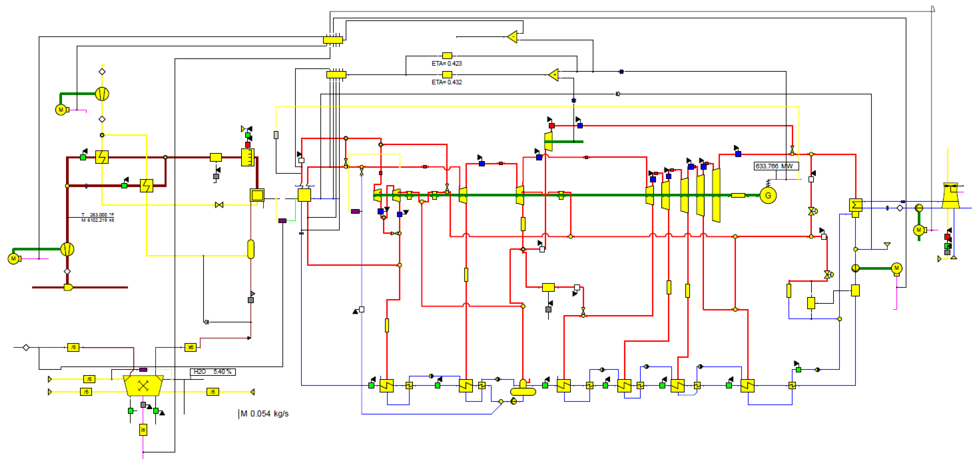Select the ETA= 0.423 efficiency label
The width and height of the screenshot is (980, 465).
(x=447, y=64)
